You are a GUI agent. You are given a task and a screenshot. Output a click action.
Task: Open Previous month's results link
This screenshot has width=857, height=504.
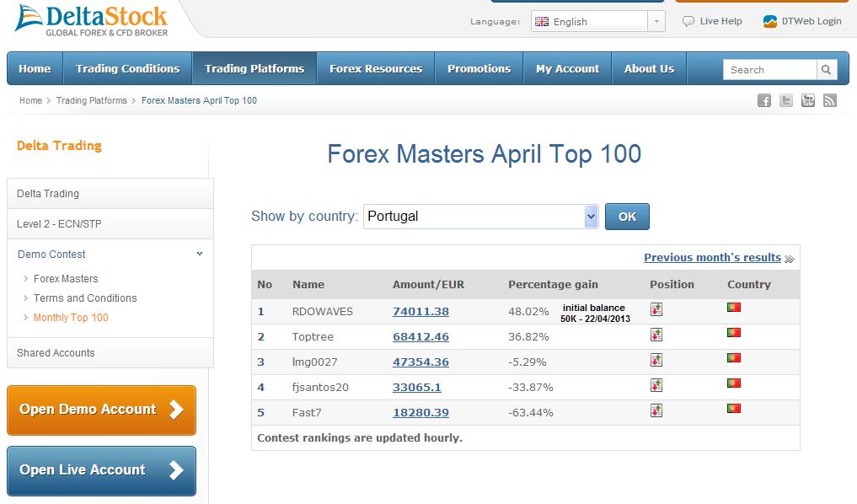(712, 257)
